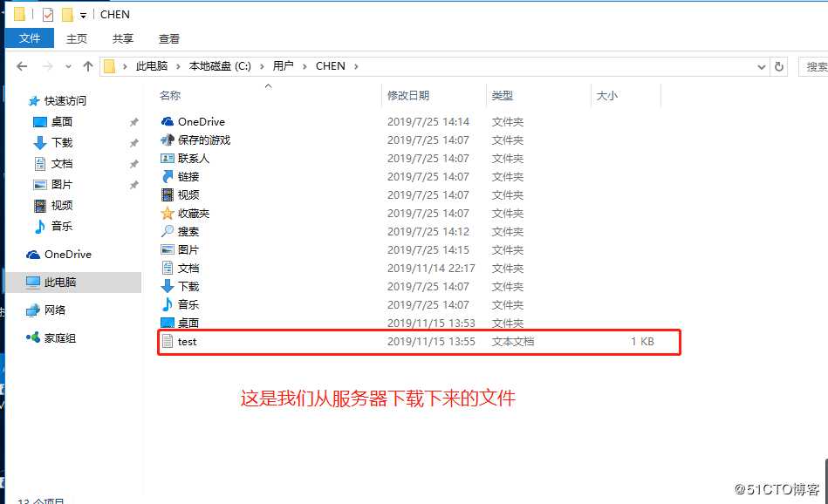Click the 2019/7/25 14:14 date of OneDrive
Viewport: 828px width, 504px height.
(x=428, y=122)
